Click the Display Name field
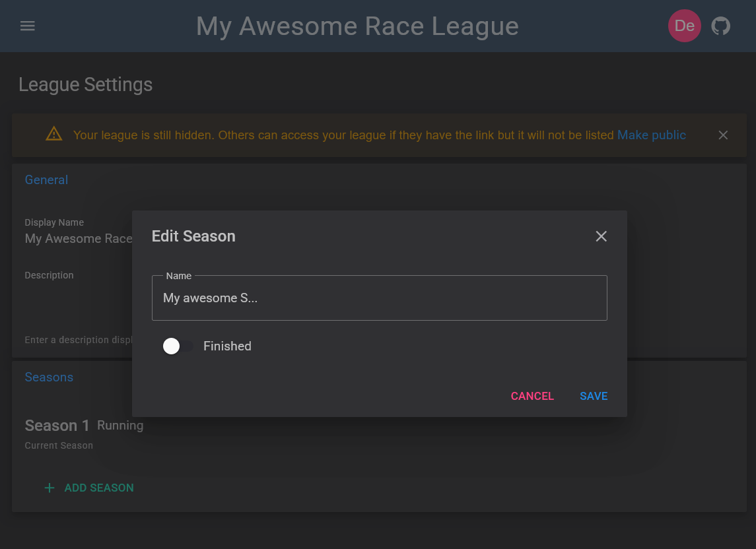 pyautogui.click(x=79, y=239)
